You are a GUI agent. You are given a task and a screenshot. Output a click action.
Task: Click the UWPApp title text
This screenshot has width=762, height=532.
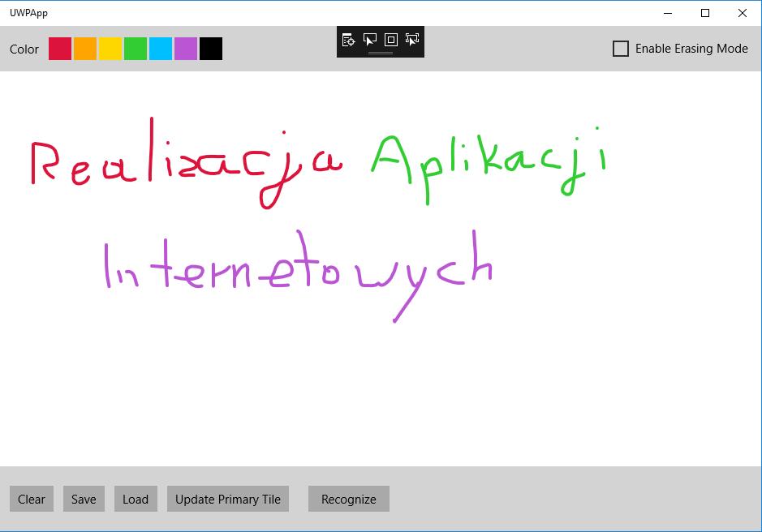[x=28, y=13]
